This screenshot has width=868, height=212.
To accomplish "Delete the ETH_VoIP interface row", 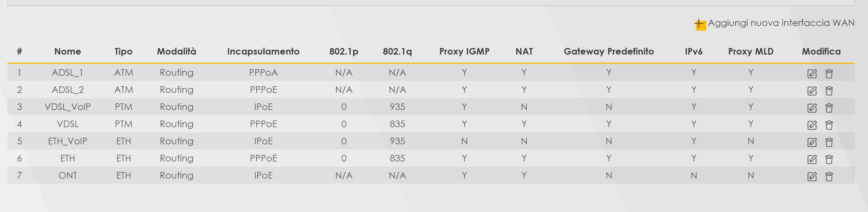I will [829, 142].
